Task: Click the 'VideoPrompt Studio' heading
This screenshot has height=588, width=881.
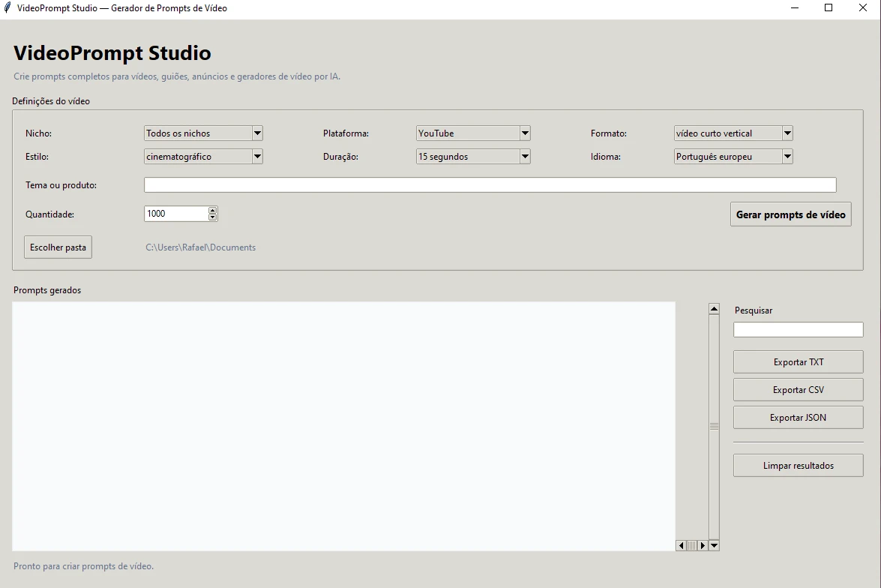Action: 112,52
